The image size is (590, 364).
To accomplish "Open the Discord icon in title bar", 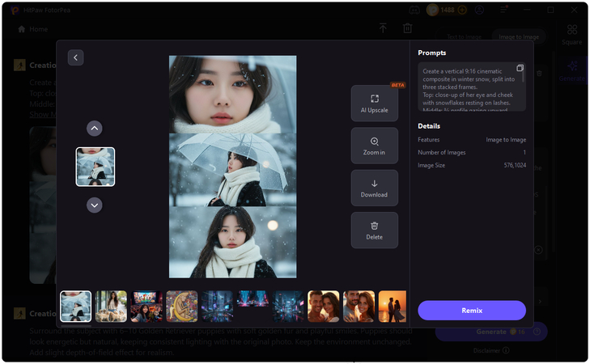I will pos(414,11).
